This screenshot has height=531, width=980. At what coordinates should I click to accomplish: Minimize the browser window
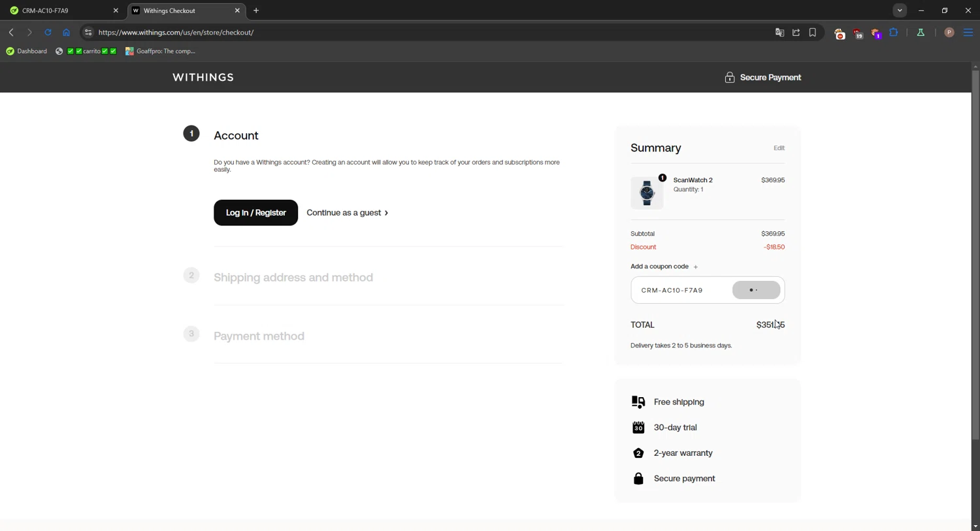[x=921, y=11]
